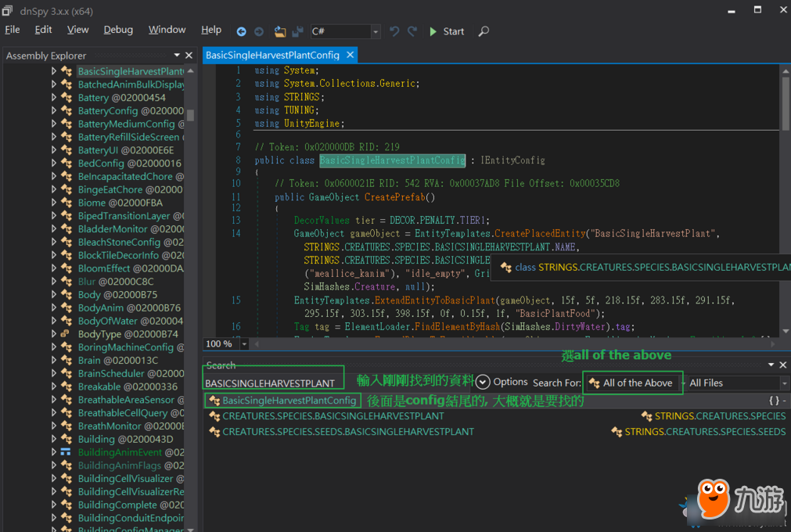Click the BoringMachineConfig class icon
Screen dimensions: 791x532
(x=66, y=347)
